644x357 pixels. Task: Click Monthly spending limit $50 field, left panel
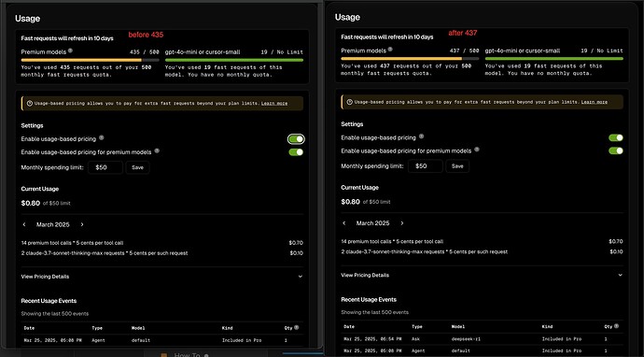[105, 167]
